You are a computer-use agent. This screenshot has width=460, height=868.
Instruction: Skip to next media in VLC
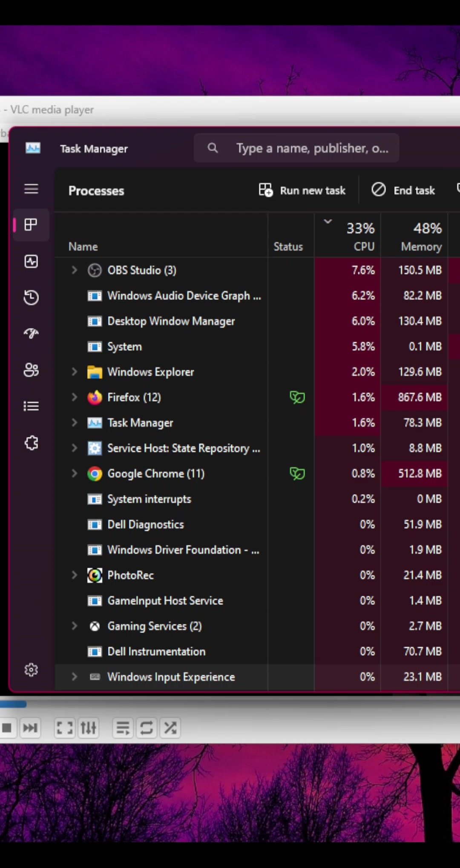click(x=30, y=728)
